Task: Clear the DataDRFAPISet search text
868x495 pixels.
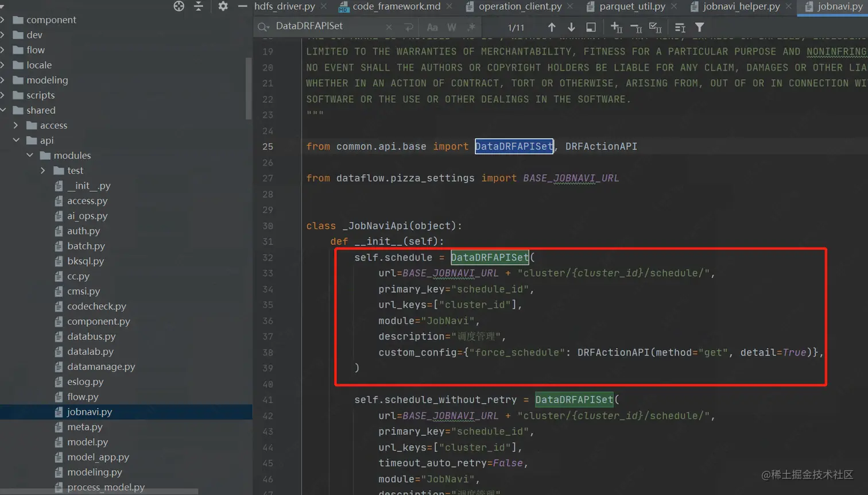Action: click(389, 27)
